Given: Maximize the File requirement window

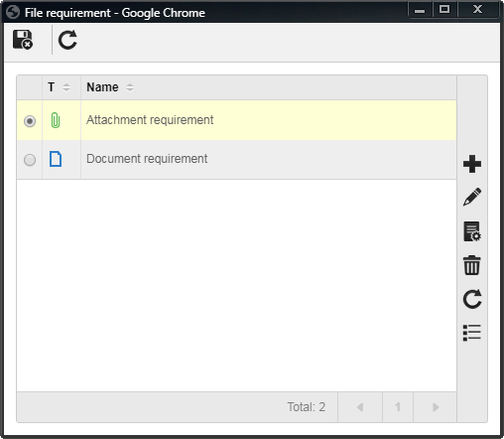Looking at the screenshot, I should click(444, 9).
